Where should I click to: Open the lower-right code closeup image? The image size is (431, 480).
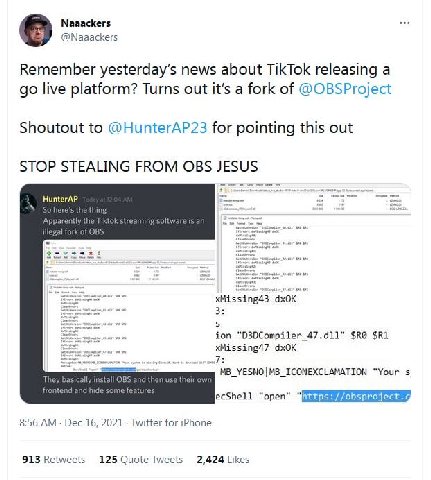(314, 349)
